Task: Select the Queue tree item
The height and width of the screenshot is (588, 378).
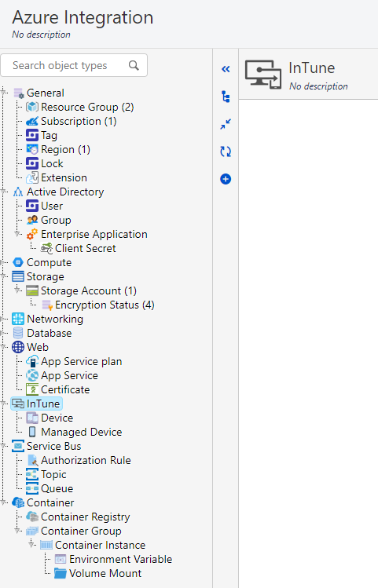Action: click(57, 488)
